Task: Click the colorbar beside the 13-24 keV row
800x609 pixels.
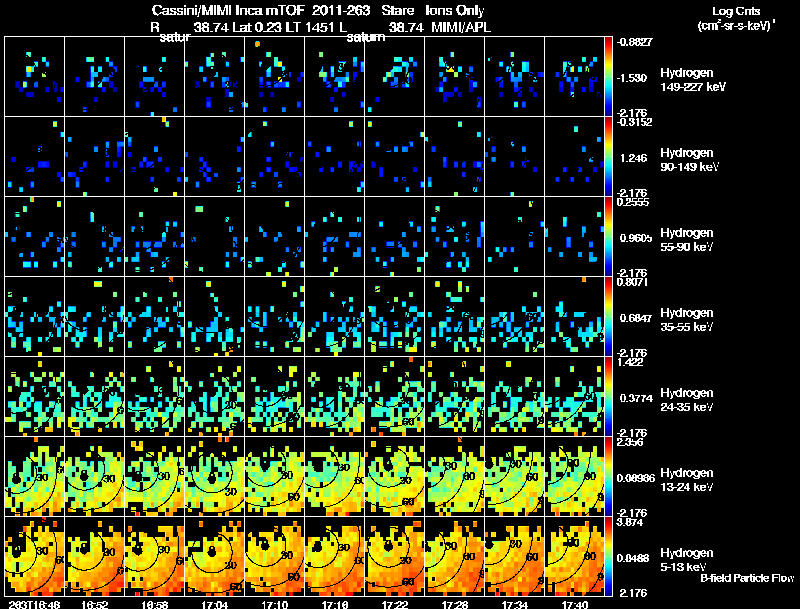Action: 608,477
